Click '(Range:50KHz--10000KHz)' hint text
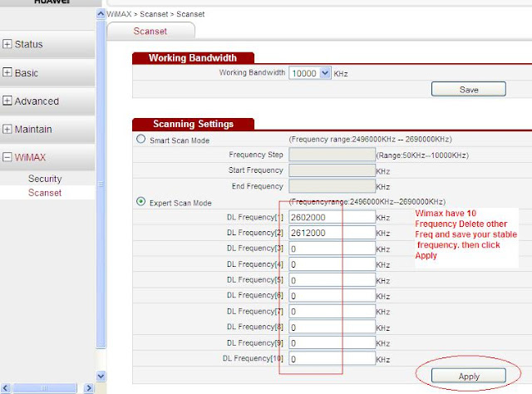Screen dimensions: 532x394 pos(422,155)
